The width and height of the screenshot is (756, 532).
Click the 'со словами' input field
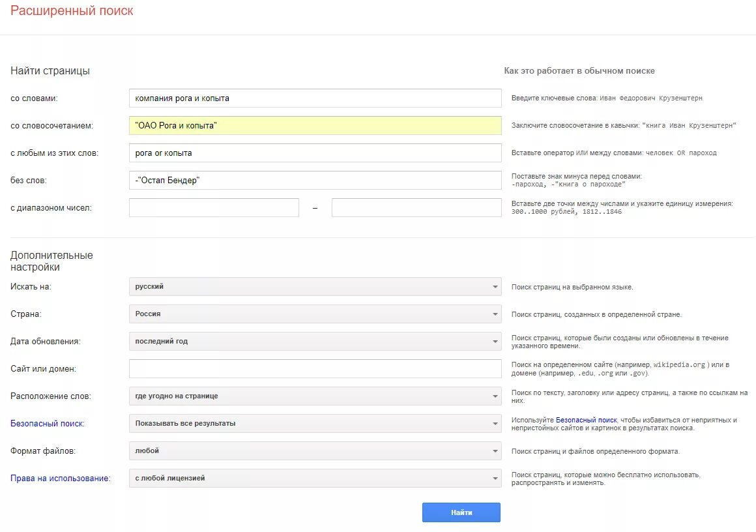(x=315, y=98)
